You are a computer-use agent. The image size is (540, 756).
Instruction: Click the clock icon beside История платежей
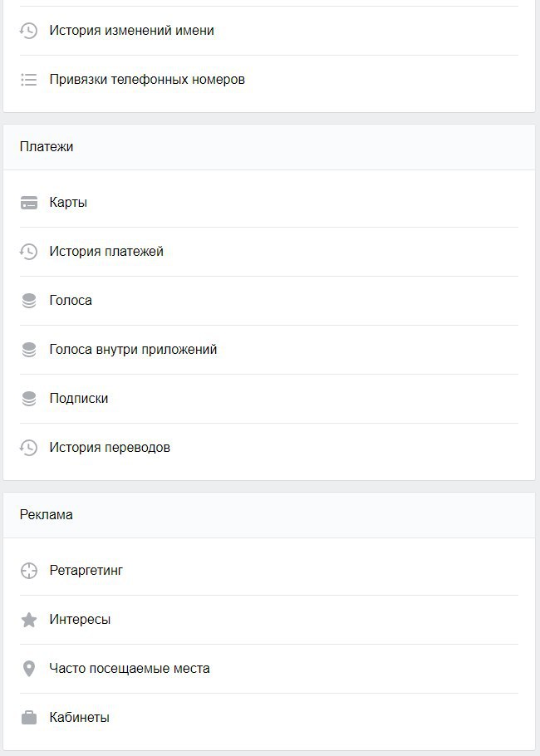point(28,252)
